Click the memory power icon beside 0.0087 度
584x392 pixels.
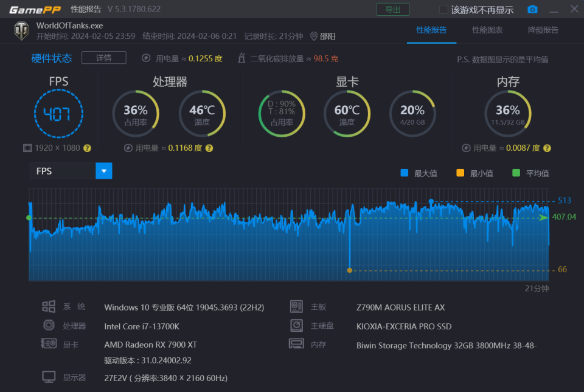coord(466,148)
